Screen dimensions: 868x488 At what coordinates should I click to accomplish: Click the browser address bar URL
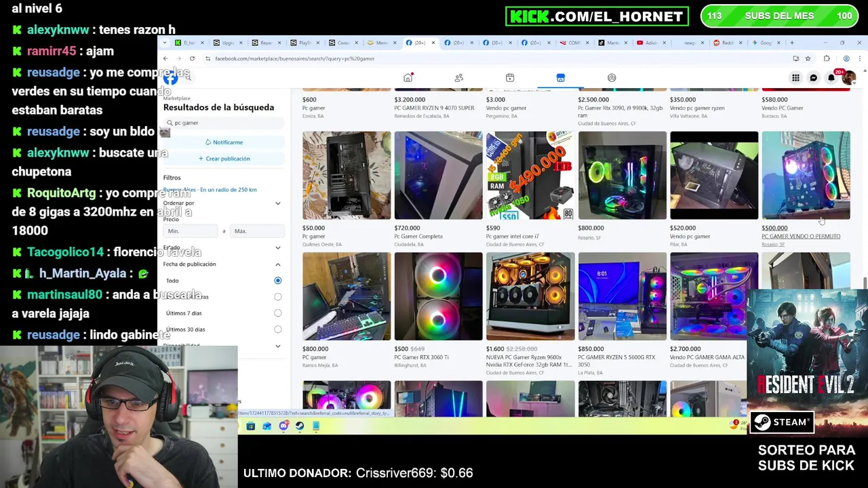294,59
